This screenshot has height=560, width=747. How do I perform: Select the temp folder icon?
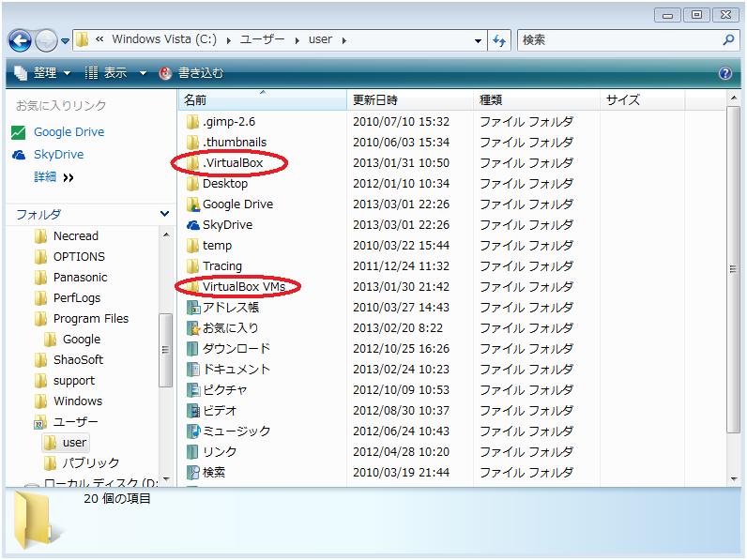[x=192, y=246]
